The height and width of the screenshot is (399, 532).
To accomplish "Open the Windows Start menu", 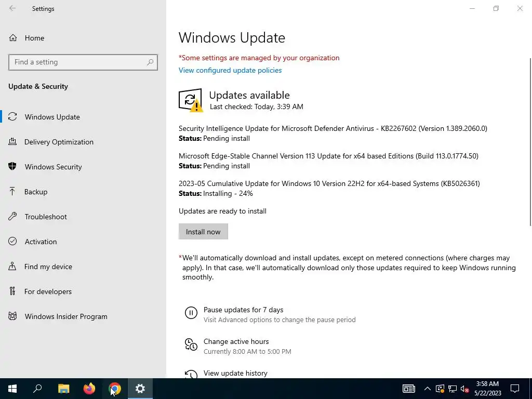I will [x=12, y=389].
